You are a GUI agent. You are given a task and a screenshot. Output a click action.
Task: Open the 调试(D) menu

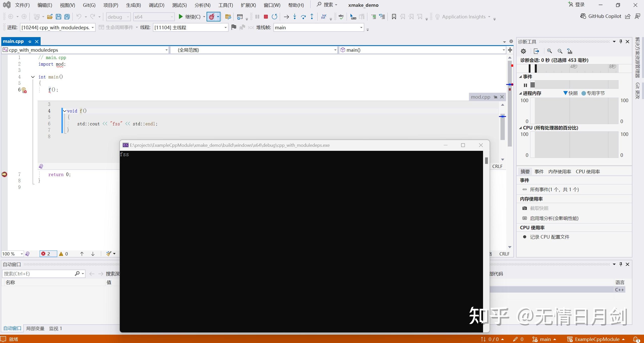(156, 5)
